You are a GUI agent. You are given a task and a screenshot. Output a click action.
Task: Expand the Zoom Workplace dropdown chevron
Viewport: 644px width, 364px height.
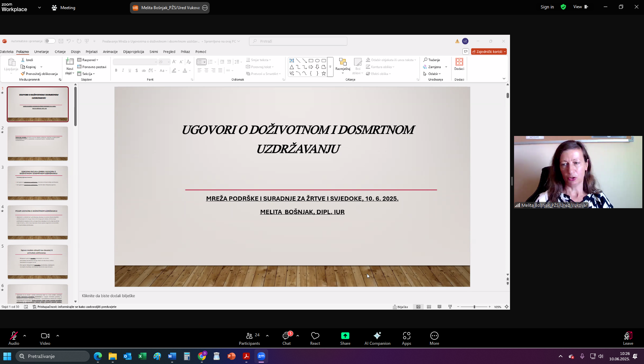click(x=39, y=7)
